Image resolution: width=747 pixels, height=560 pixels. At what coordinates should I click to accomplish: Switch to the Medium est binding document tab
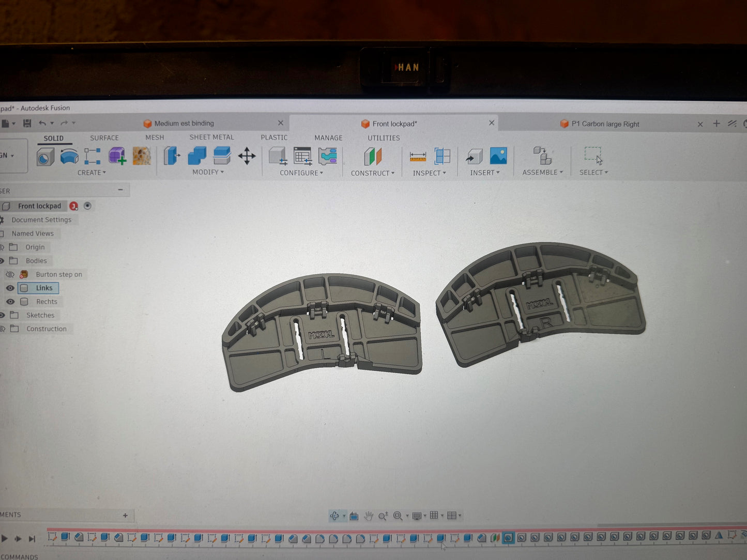pos(184,123)
